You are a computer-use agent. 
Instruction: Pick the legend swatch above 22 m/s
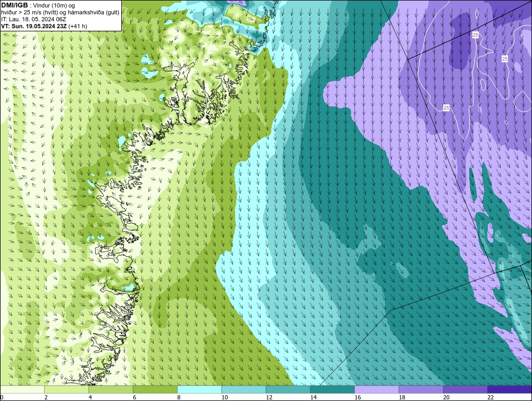[x=510, y=389]
